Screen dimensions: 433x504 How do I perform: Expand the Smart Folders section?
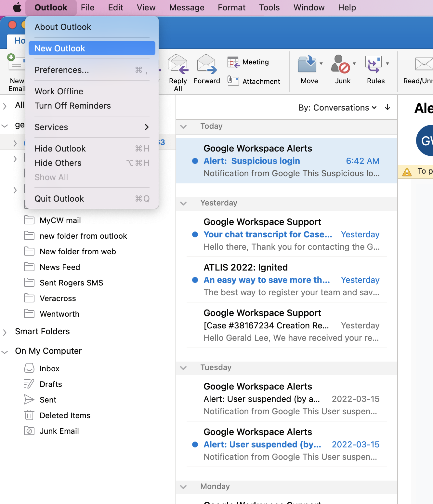[x=5, y=332]
